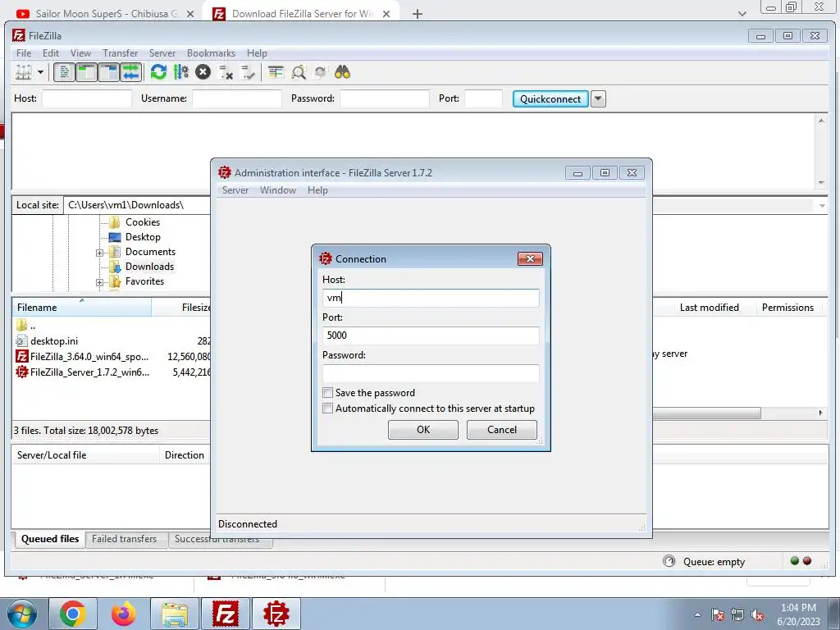Open the remote site path dropdown arrow

coord(822,206)
